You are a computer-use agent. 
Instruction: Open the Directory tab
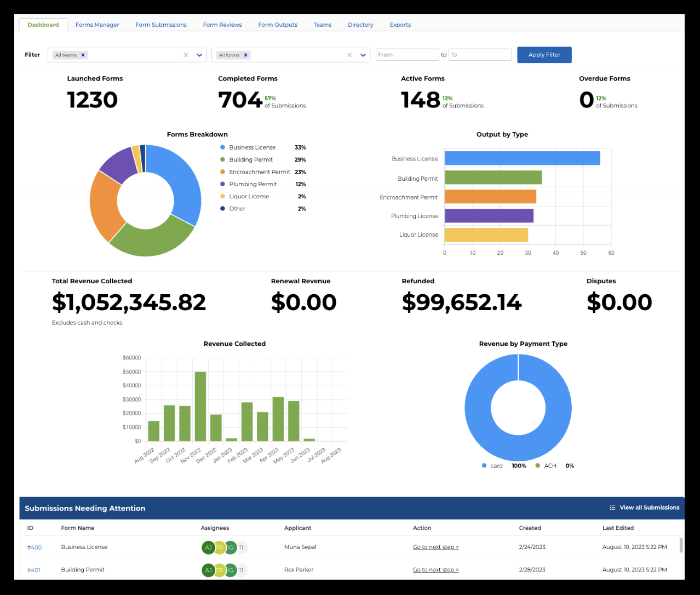click(360, 25)
